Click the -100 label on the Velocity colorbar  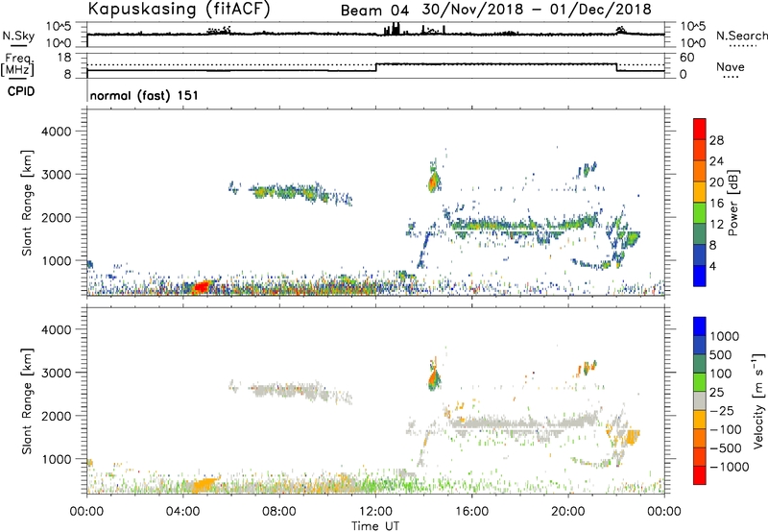pos(725,429)
